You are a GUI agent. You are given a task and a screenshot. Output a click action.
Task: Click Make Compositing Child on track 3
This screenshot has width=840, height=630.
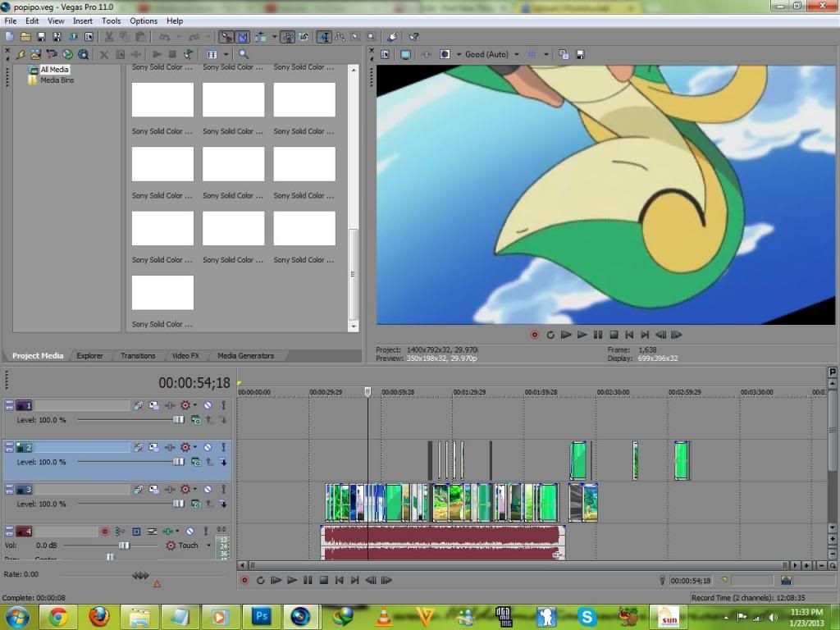tap(223, 504)
